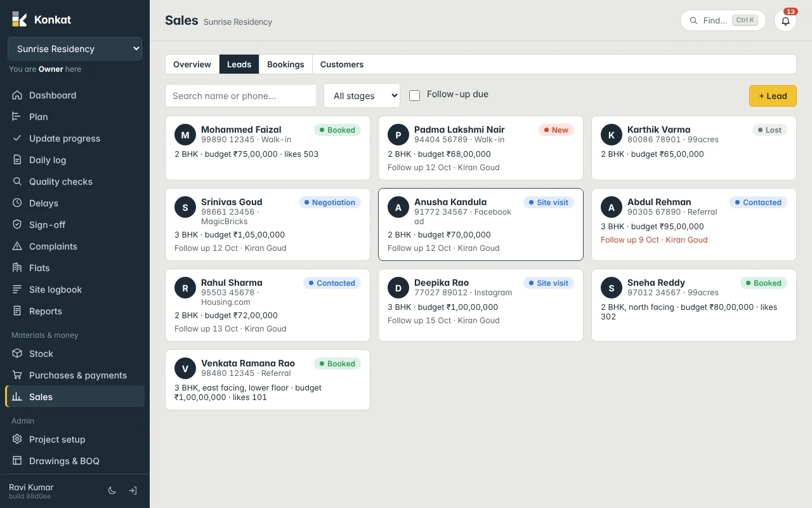Focus the Search name or phone field
812x508 pixels.
pyautogui.click(x=241, y=96)
